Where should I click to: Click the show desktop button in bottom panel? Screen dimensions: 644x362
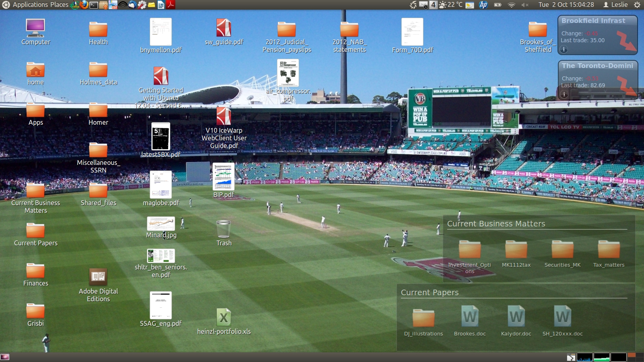tap(5, 357)
